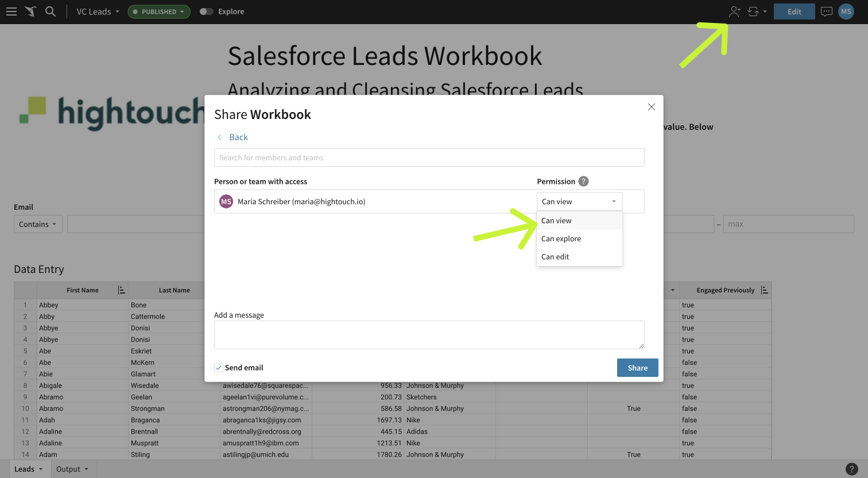Click the Edit workbook button
This screenshot has width=868, height=478.
pos(795,11)
